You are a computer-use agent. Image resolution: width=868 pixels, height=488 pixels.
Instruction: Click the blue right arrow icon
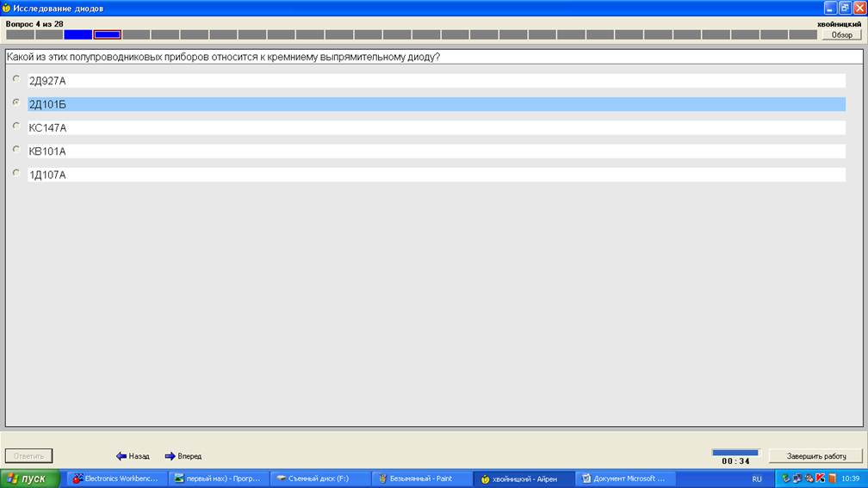(170, 456)
